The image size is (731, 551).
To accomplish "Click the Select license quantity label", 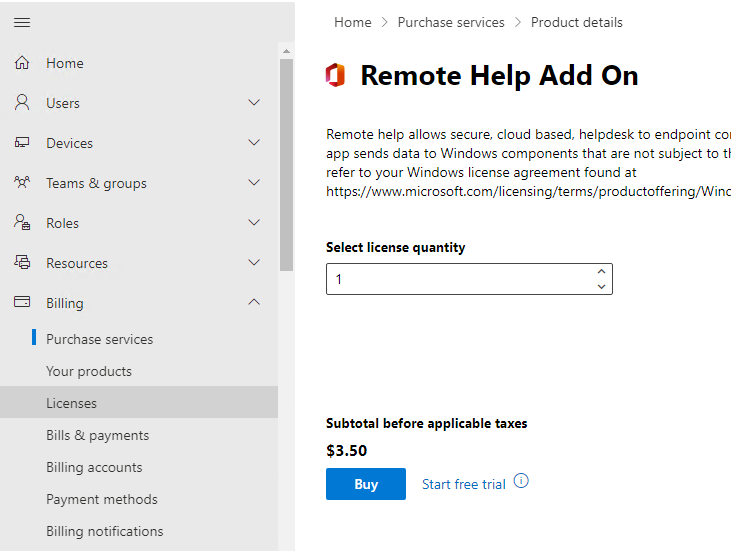I will point(395,247).
